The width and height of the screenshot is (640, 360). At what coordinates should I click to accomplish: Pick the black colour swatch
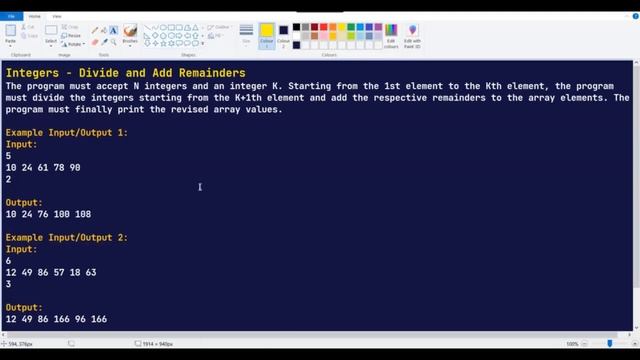pos(296,27)
